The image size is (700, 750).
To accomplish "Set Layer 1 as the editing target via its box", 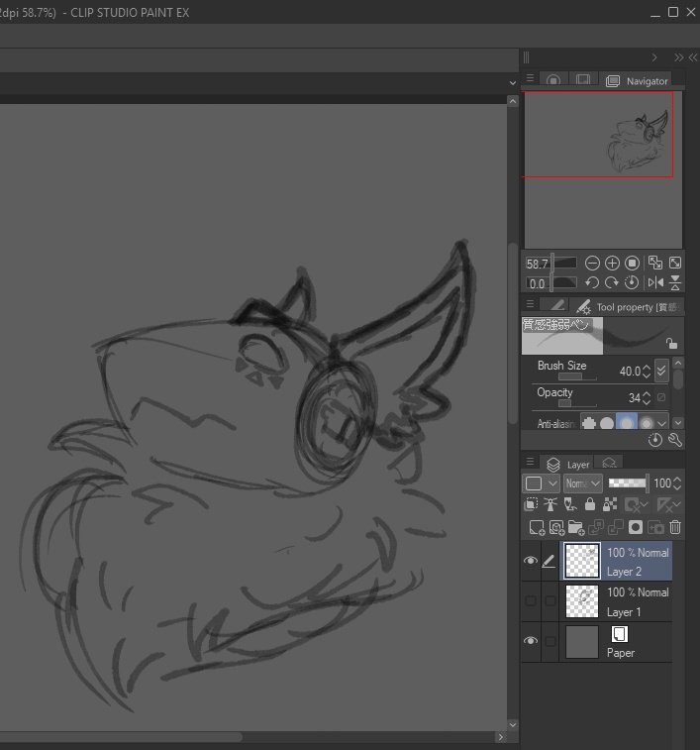I will pyautogui.click(x=550, y=600).
